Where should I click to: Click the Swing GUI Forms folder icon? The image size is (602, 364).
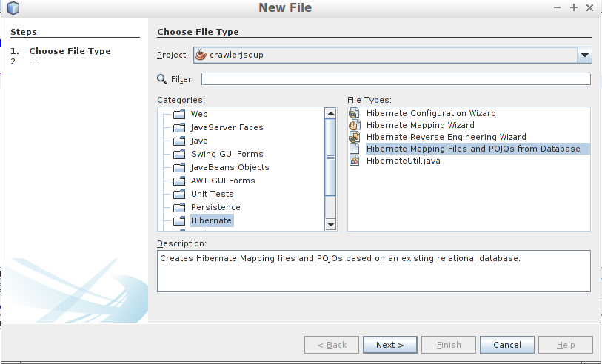coord(179,155)
